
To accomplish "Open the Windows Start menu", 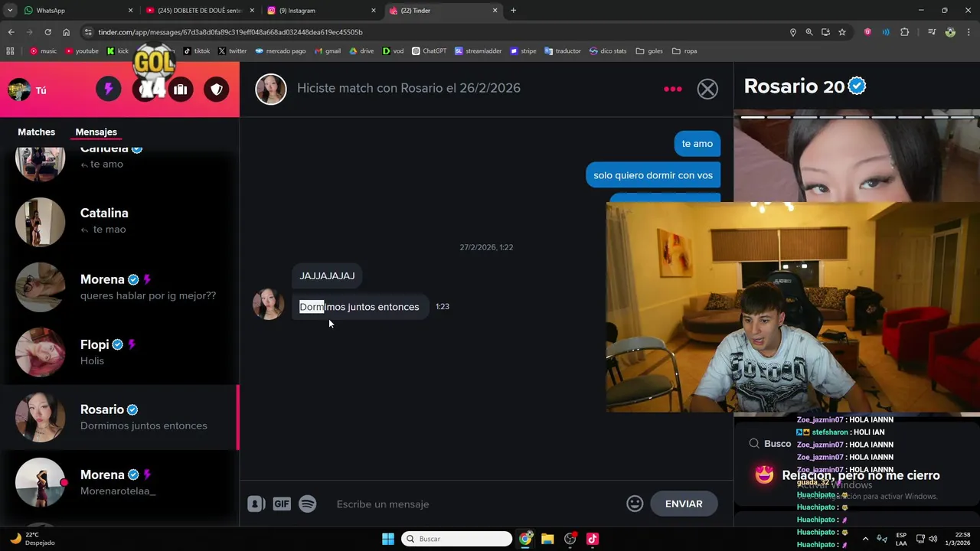I will (388, 539).
